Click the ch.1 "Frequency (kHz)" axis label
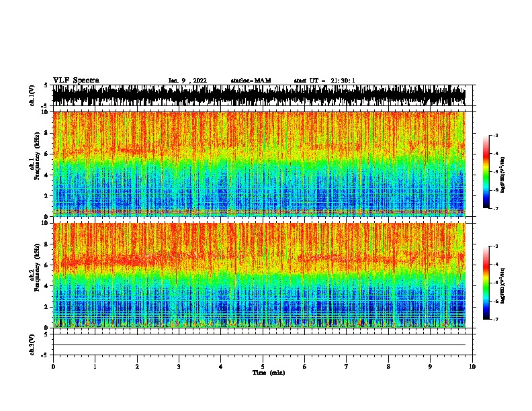The height and width of the screenshot is (411, 532). [37, 156]
